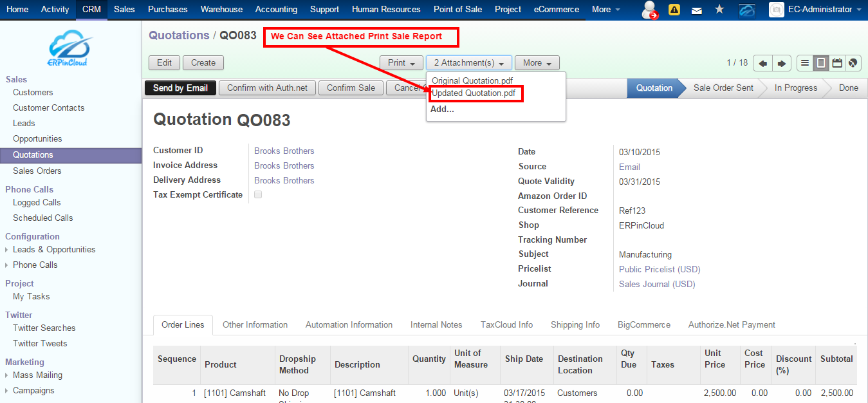Open the eCommerce menu
Viewport: 868px width, 403px height.
point(557,10)
